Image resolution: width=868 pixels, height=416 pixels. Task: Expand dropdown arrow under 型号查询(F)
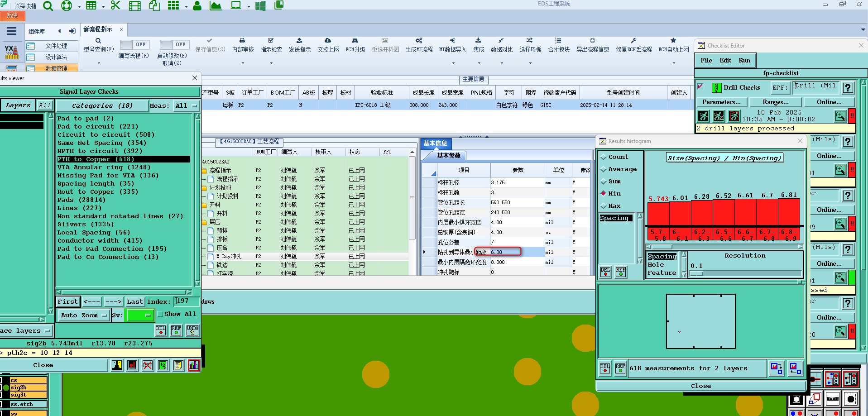(99, 63)
